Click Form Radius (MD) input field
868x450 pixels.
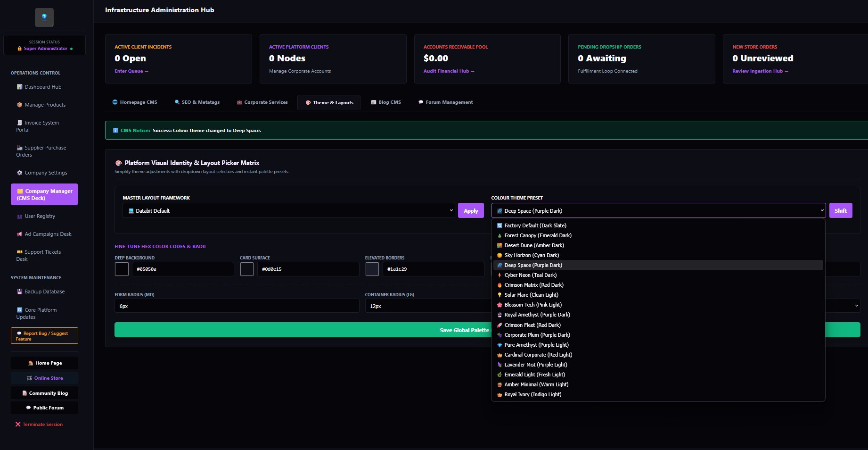[x=237, y=306]
